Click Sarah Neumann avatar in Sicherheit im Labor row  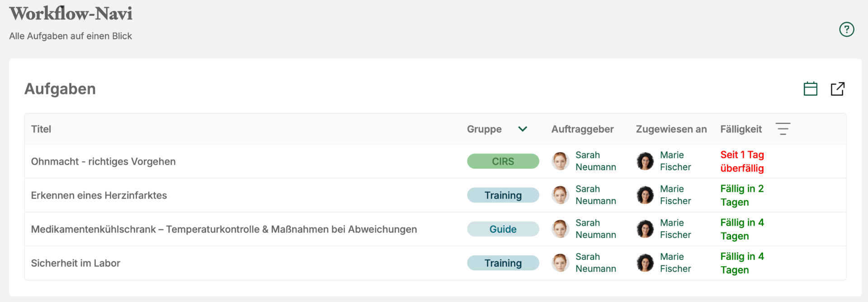(x=560, y=263)
